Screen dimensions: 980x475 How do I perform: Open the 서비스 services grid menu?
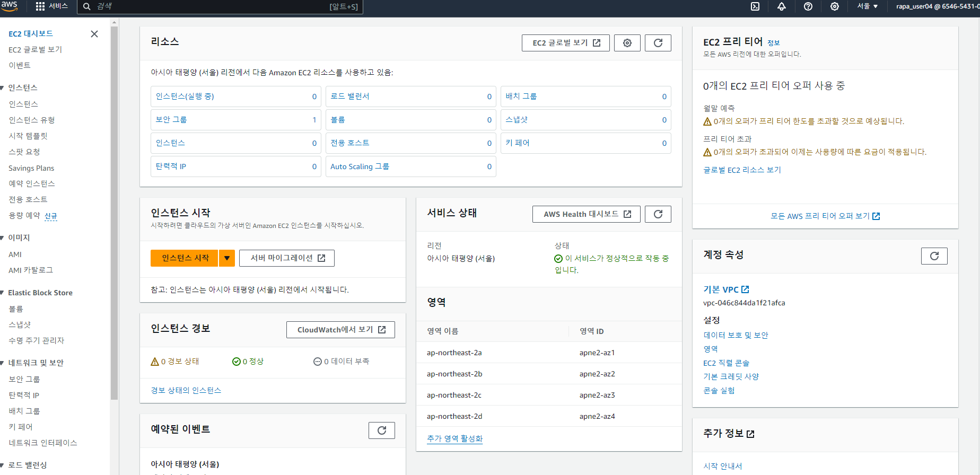tap(52, 6)
